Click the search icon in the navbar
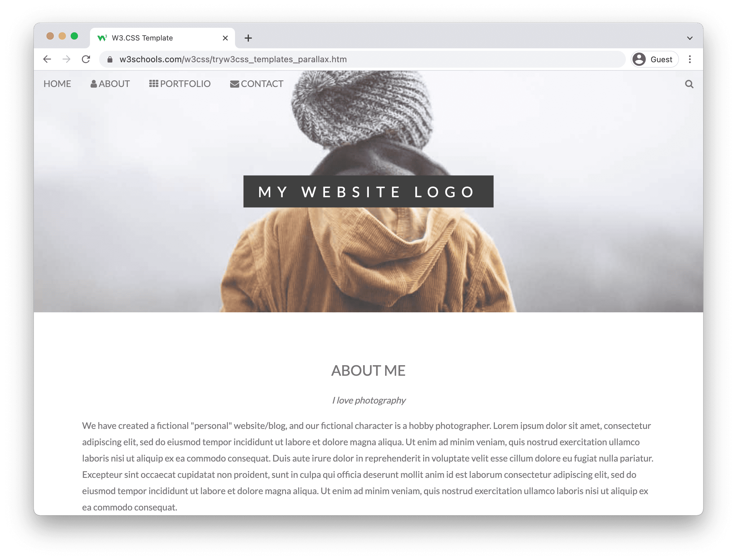Viewport: 737px width, 560px height. tap(689, 84)
